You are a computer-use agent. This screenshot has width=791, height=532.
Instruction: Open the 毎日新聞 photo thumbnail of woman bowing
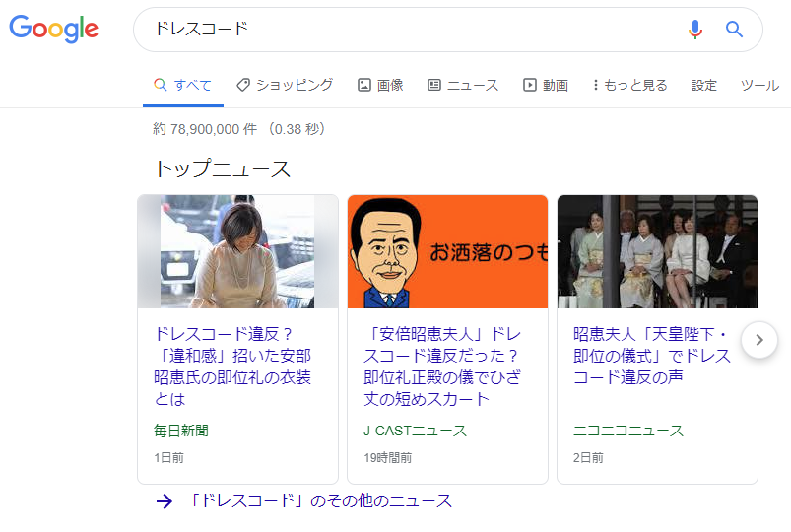(237, 251)
